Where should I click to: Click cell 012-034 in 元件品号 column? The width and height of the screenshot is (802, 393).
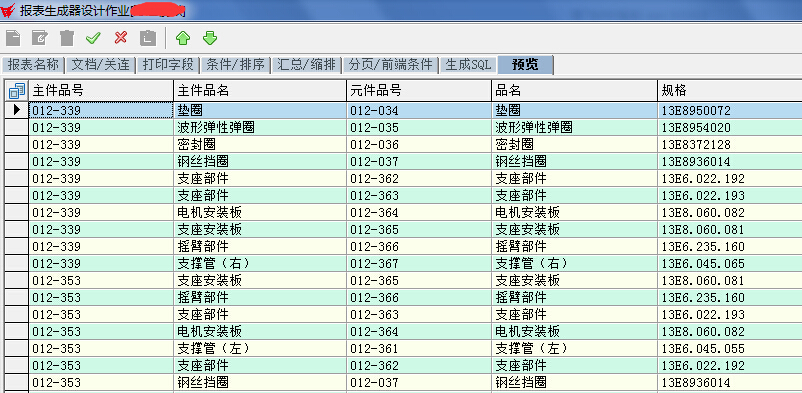click(x=419, y=110)
